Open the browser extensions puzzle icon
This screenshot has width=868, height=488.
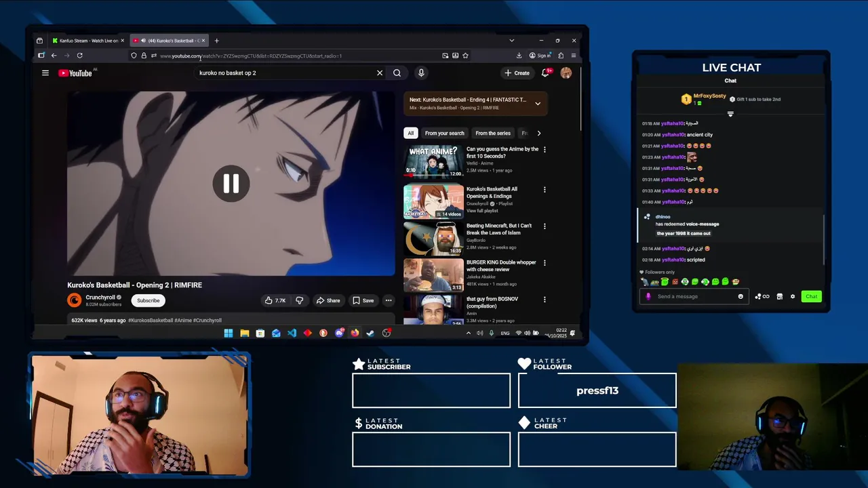coord(561,56)
